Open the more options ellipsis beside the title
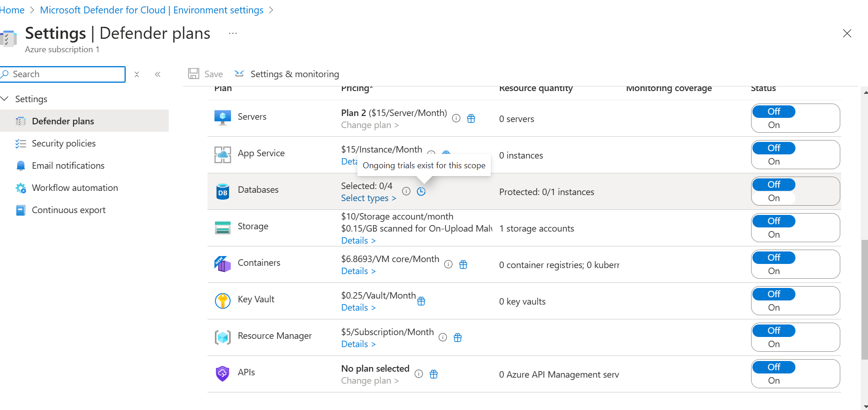Viewport: 868px width, 410px height. (233, 33)
